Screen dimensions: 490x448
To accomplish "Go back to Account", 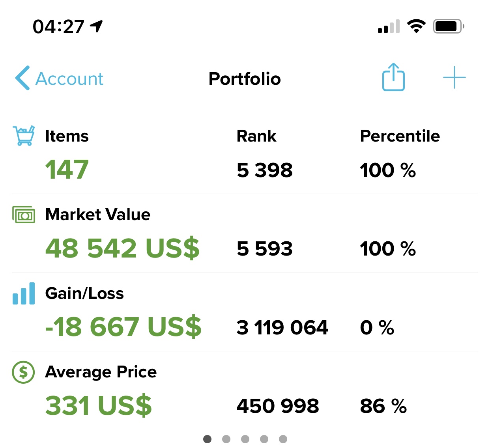I will pyautogui.click(x=69, y=78).
